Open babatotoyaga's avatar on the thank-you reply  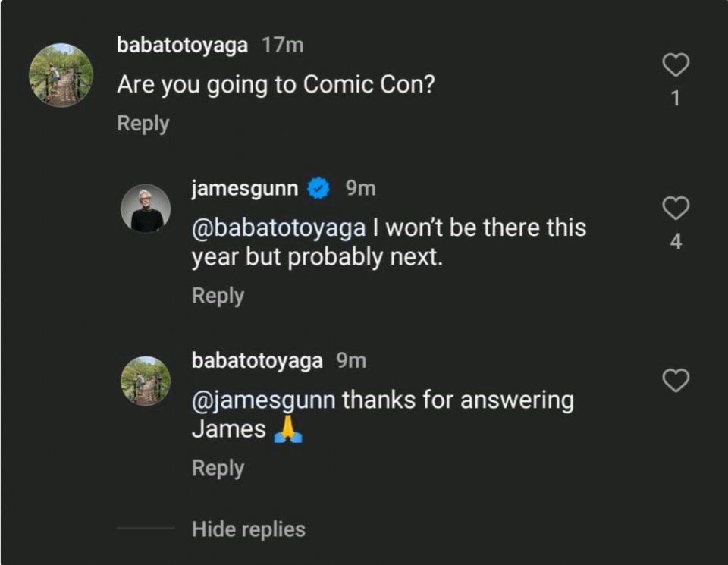coord(146,381)
